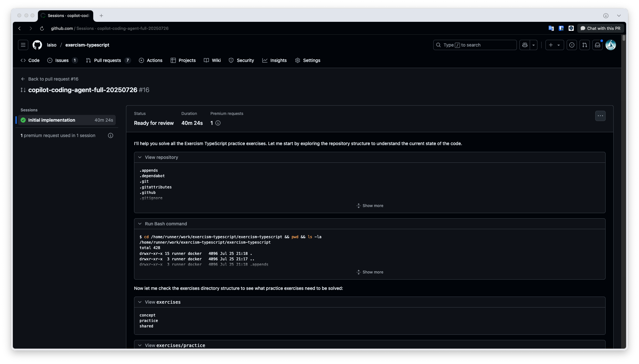Click the browser back arrow
Image resolution: width=639 pixels, height=364 pixels.
[20, 28]
